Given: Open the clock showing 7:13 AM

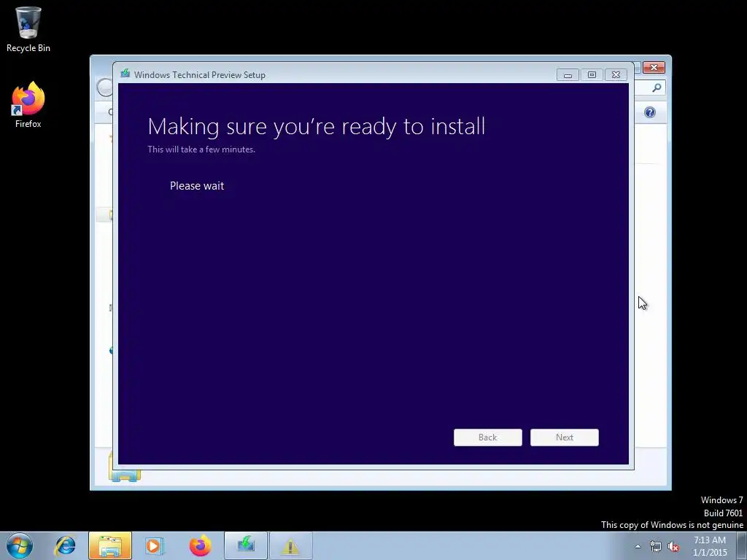Looking at the screenshot, I should 710,546.
